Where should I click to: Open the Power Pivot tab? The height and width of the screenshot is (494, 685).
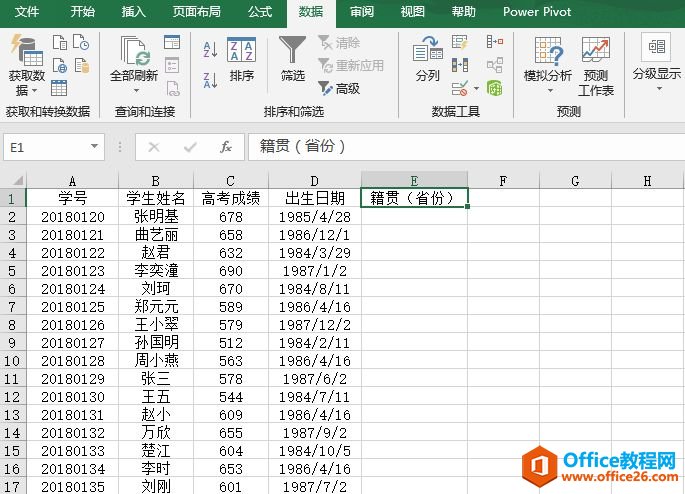click(538, 12)
